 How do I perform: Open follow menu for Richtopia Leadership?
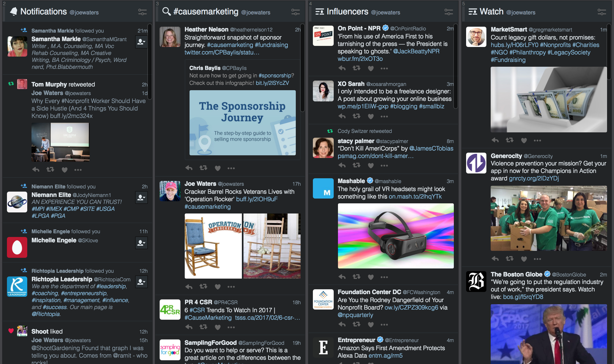click(x=141, y=282)
